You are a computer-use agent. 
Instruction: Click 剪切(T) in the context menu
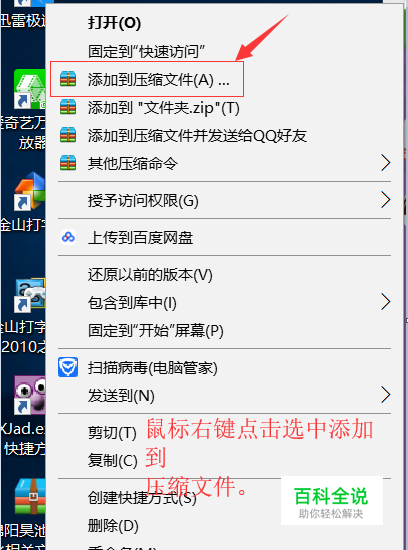point(112,432)
